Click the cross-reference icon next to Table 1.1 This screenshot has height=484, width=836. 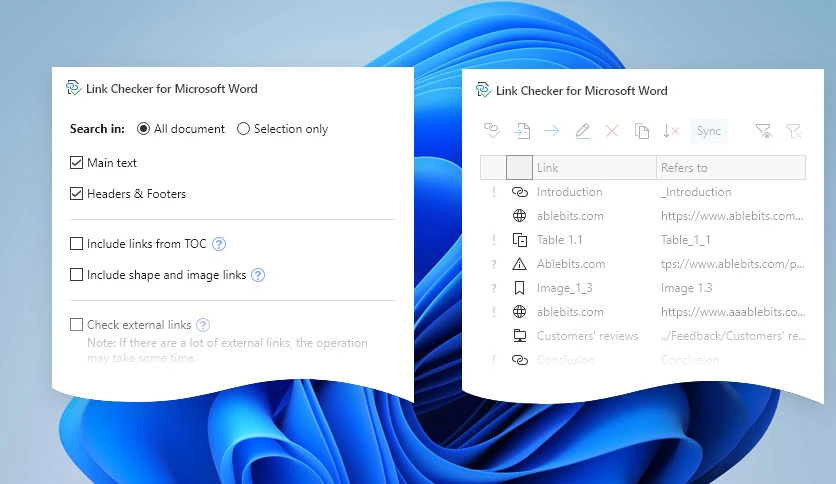tap(519, 240)
